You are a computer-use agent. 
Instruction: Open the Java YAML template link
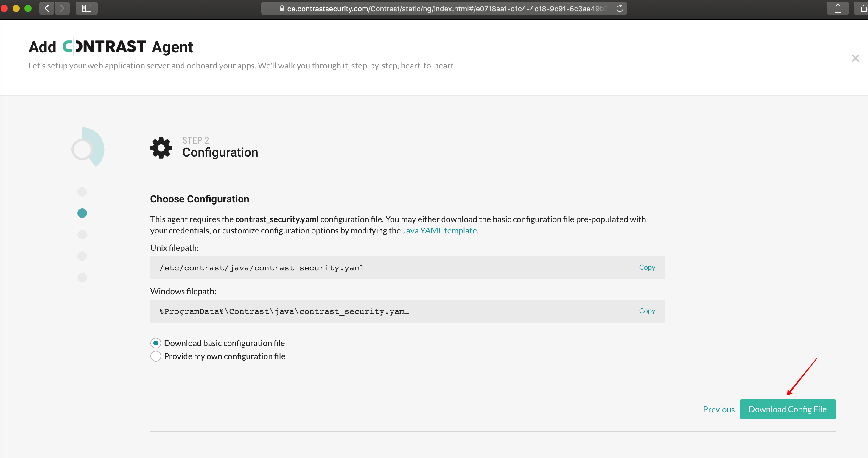(x=439, y=230)
